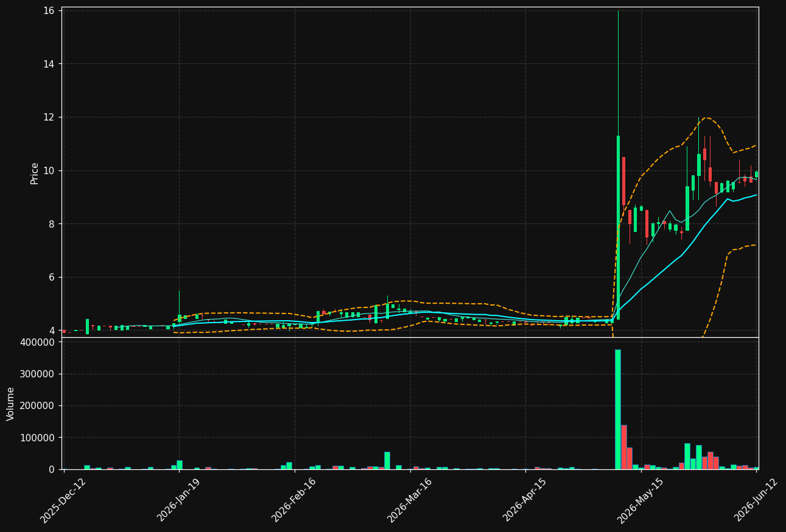786x532 pixels.
Task: Click the 8 price axis value
Action: (52, 224)
